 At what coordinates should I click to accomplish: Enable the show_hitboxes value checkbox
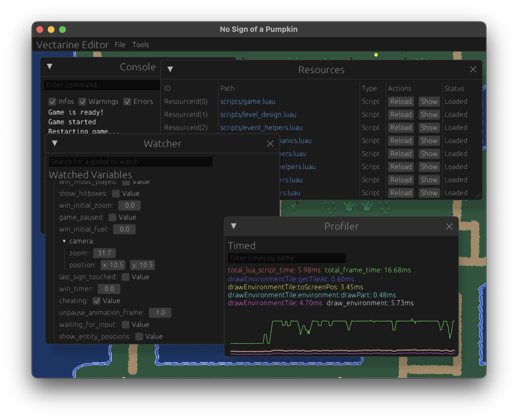(116, 194)
